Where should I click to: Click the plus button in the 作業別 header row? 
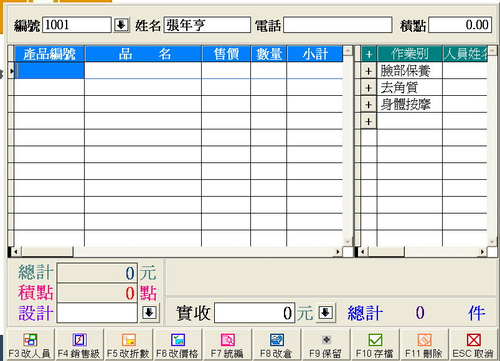pos(369,54)
